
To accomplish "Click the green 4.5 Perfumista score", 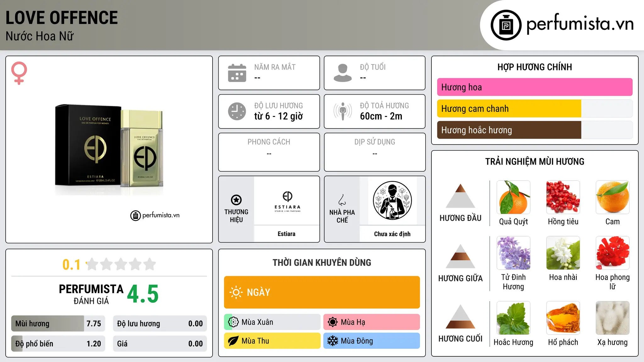I will 143,294.
